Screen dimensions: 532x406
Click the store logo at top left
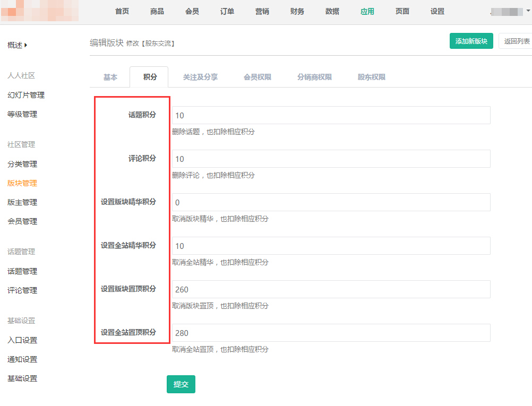[39, 11]
